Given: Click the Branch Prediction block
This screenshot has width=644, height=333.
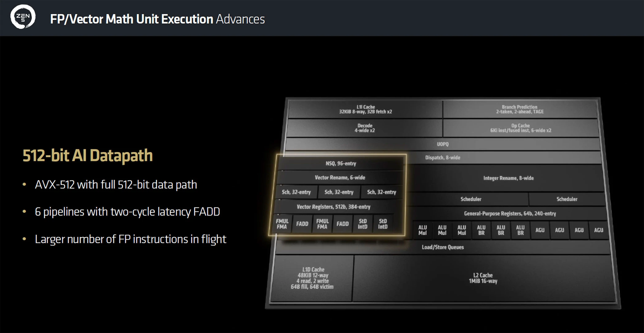Looking at the screenshot, I should pos(520,109).
